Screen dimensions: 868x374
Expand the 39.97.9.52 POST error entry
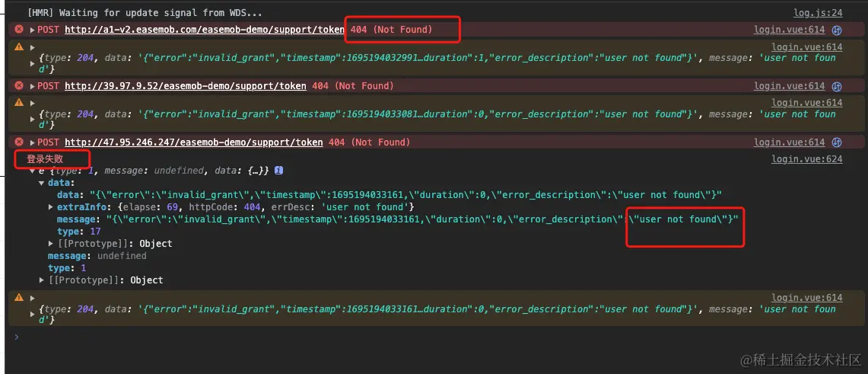[32, 86]
